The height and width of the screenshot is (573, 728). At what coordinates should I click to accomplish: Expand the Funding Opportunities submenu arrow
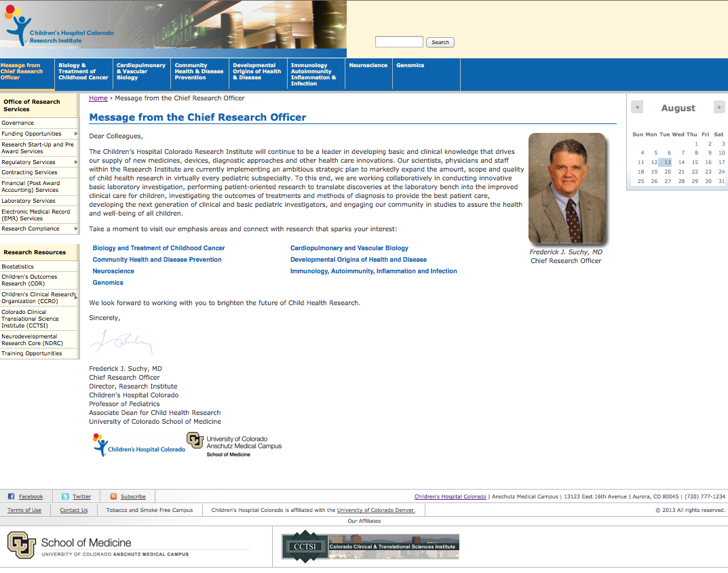click(76, 134)
